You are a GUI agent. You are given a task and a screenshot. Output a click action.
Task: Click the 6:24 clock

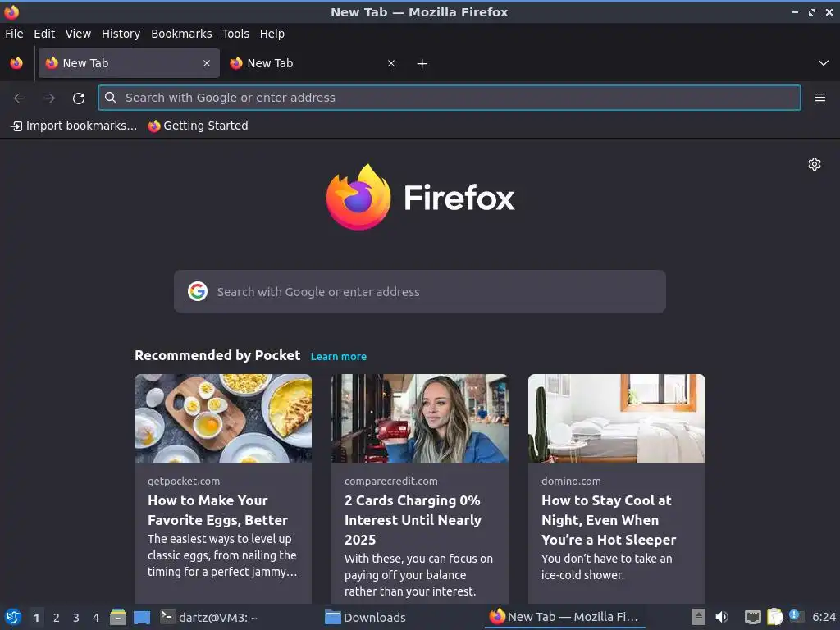(x=824, y=617)
